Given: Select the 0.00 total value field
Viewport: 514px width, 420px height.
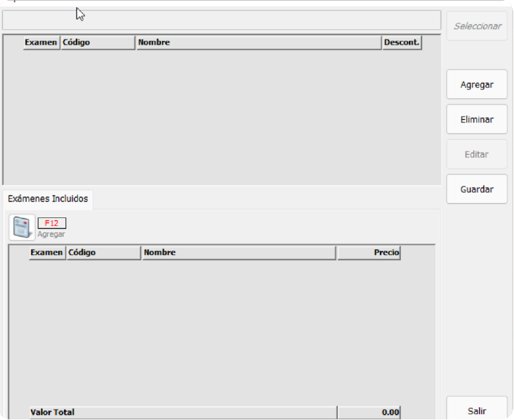Looking at the screenshot, I should click(x=369, y=412).
